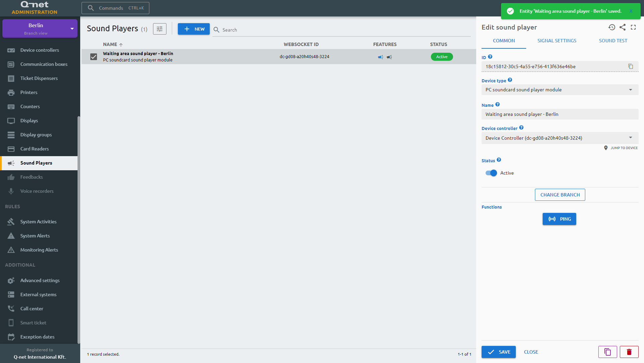Select Sound Players menu item
Image resolution: width=644 pixels, height=363 pixels.
click(39, 163)
